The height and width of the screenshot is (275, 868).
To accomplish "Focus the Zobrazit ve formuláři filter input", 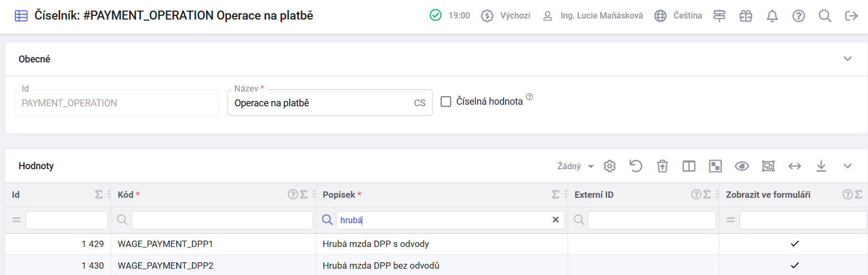I will point(803,220).
